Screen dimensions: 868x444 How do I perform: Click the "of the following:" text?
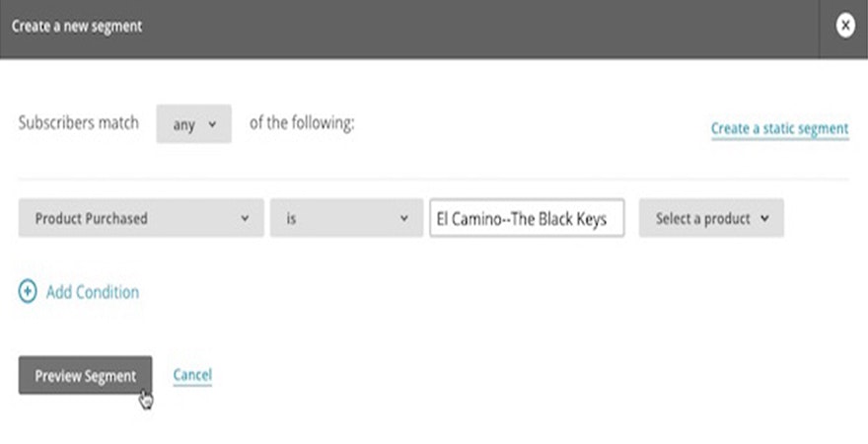302,123
